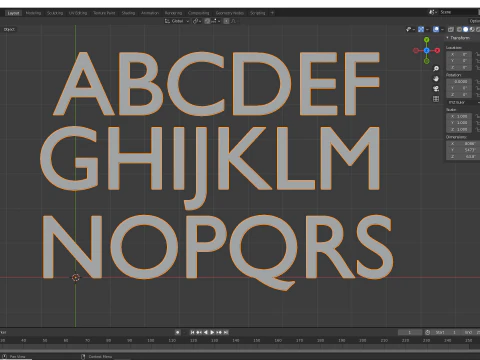Open Geometry Nodes workspace tab
Image resolution: width=480 pixels, height=360 pixels.
[x=230, y=13]
